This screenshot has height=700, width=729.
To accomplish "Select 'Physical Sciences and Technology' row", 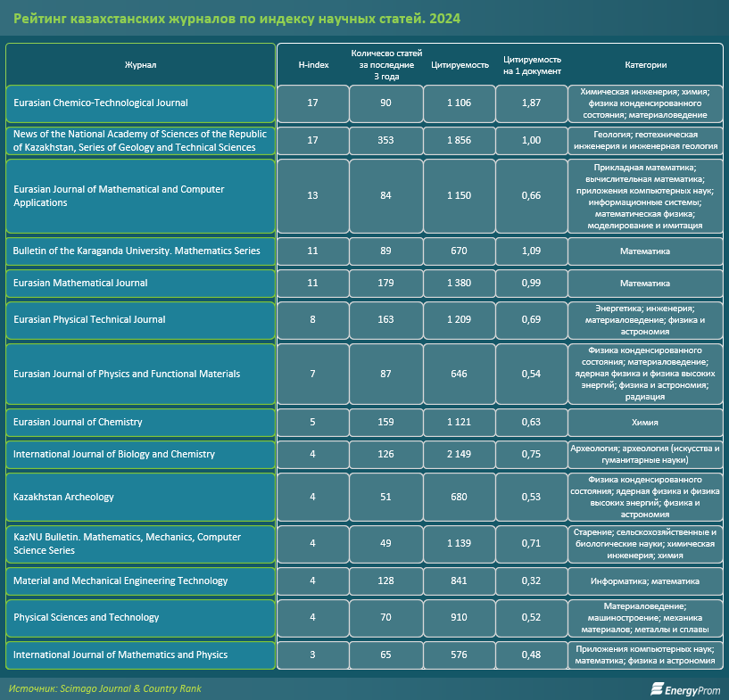I will pyautogui.click(x=140, y=618).
